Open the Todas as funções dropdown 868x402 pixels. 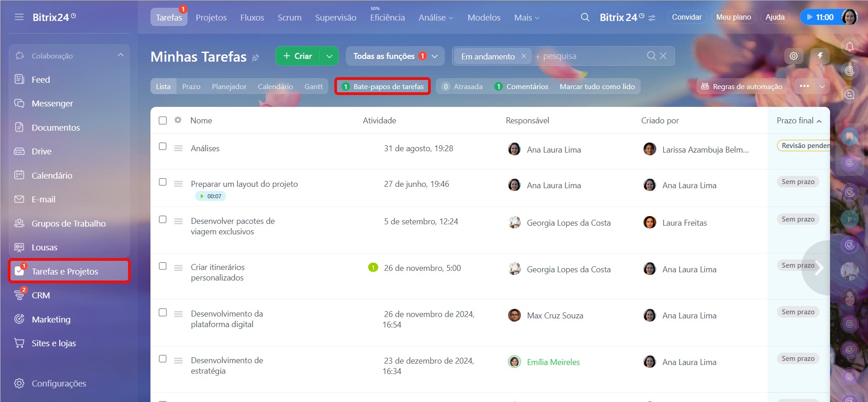tap(395, 56)
